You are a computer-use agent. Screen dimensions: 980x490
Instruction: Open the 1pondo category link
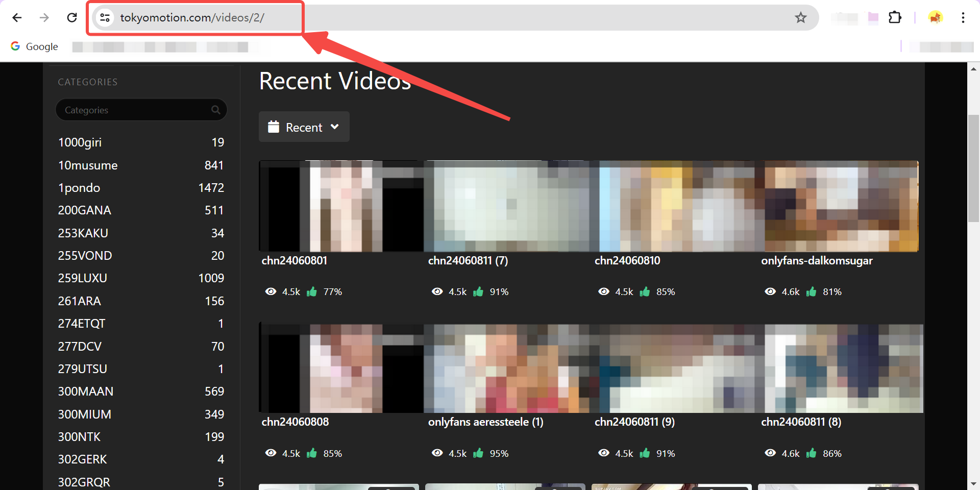[79, 187]
